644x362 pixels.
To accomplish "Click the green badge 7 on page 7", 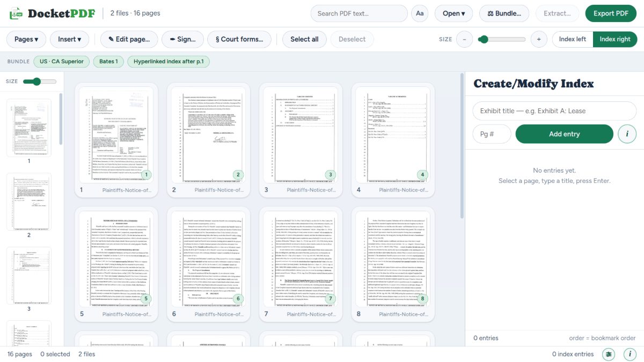I will pos(331,299).
